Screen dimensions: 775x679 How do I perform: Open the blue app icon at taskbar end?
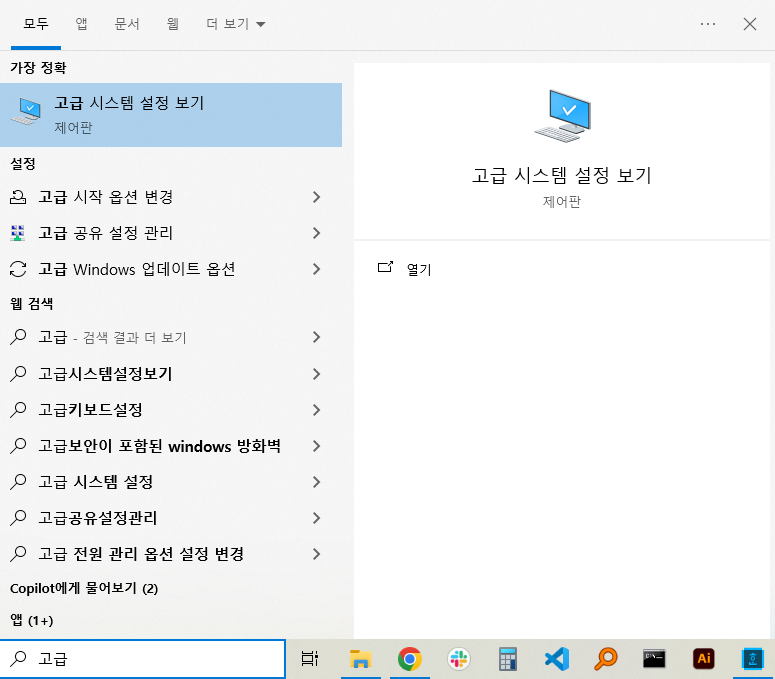pos(752,659)
